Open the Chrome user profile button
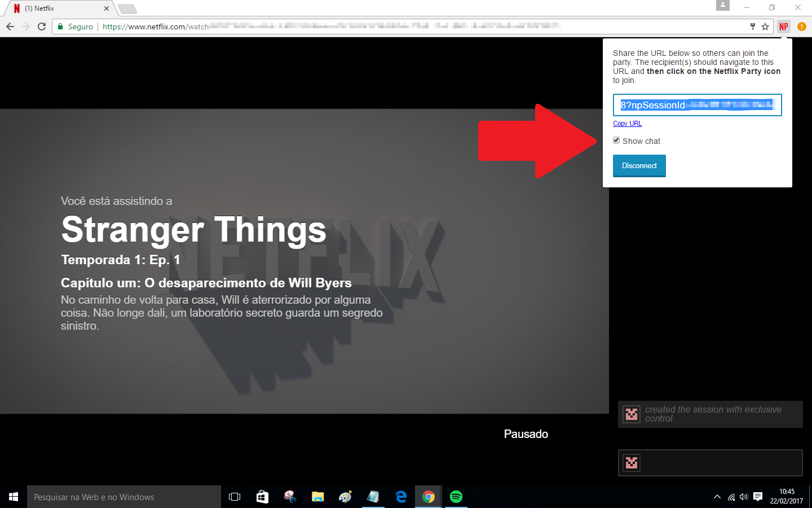The height and width of the screenshot is (508, 812). click(723, 6)
